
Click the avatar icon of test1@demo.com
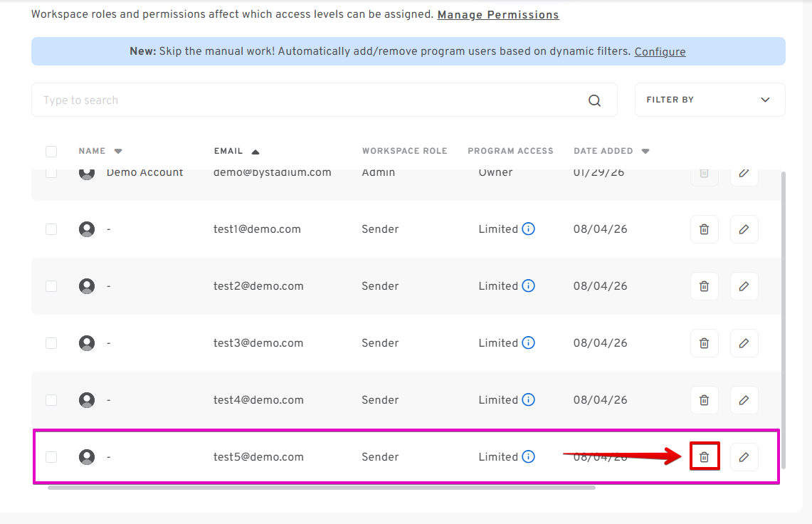[x=87, y=229]
